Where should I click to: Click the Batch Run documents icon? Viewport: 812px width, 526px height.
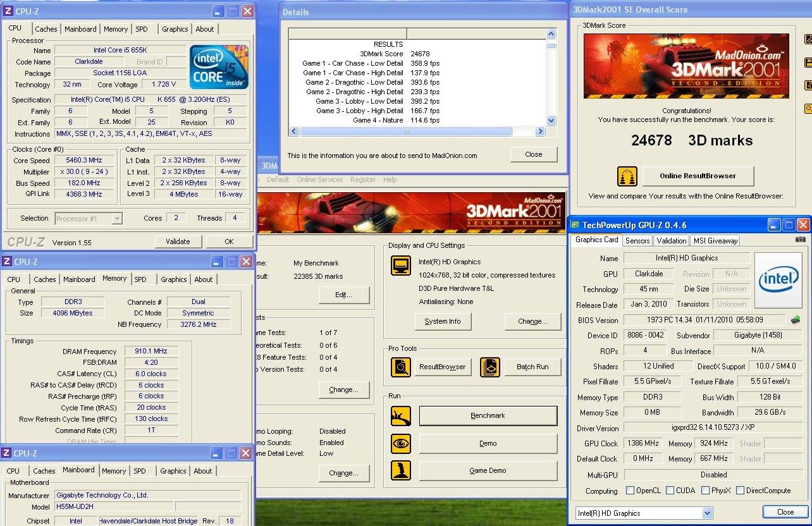pos(490,367)
